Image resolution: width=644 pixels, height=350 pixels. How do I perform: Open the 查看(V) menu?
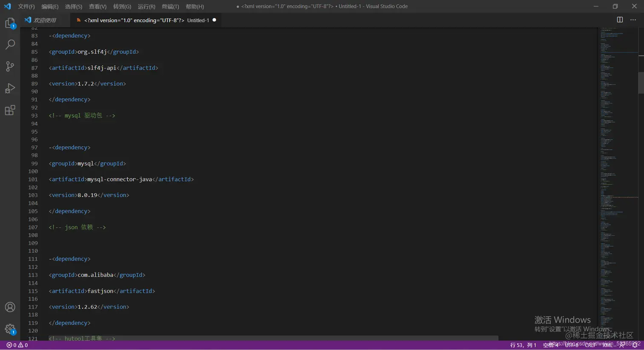[98, 6]
